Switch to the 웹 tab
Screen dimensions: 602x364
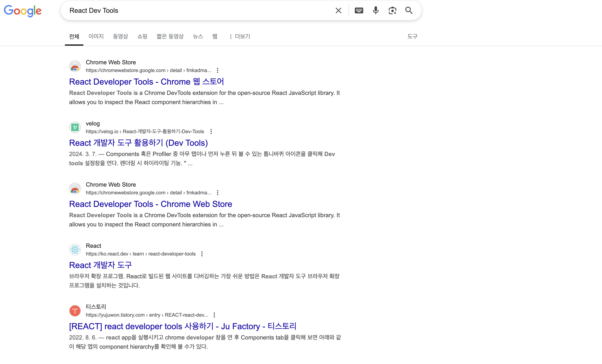click(215, 36)
